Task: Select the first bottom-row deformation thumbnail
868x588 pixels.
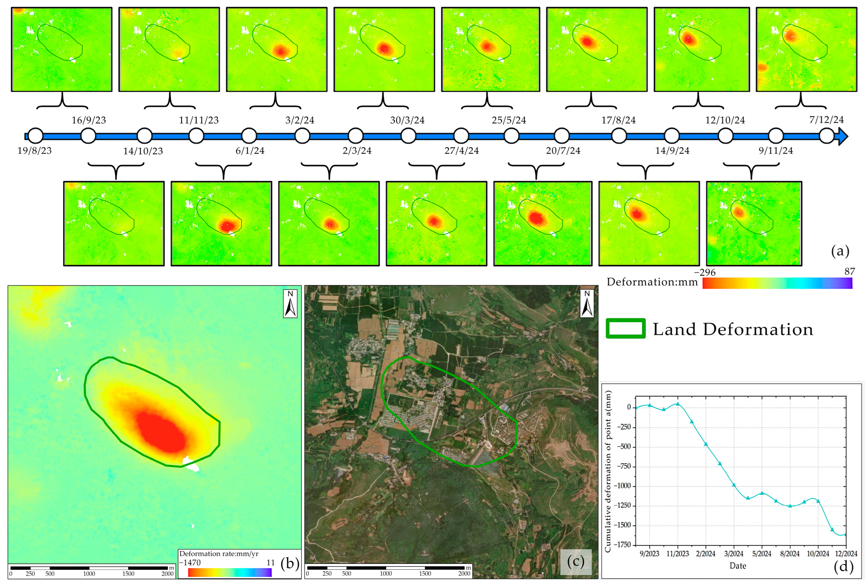Action: pos(114,223)
